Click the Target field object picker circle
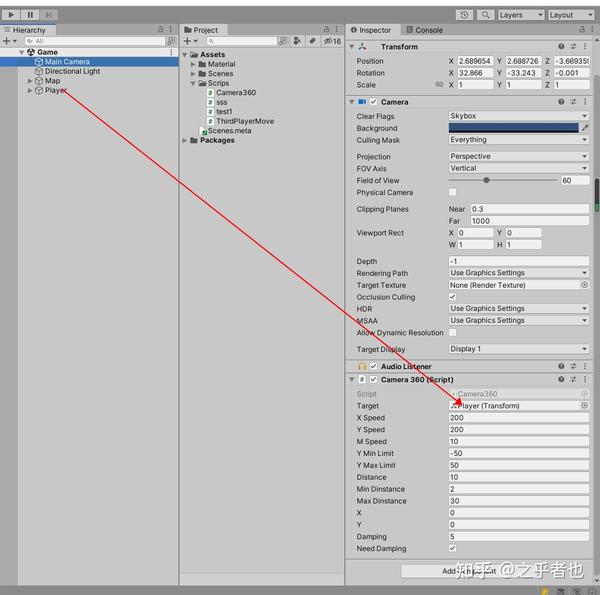The image size is (600, 595). coord(584,406)
